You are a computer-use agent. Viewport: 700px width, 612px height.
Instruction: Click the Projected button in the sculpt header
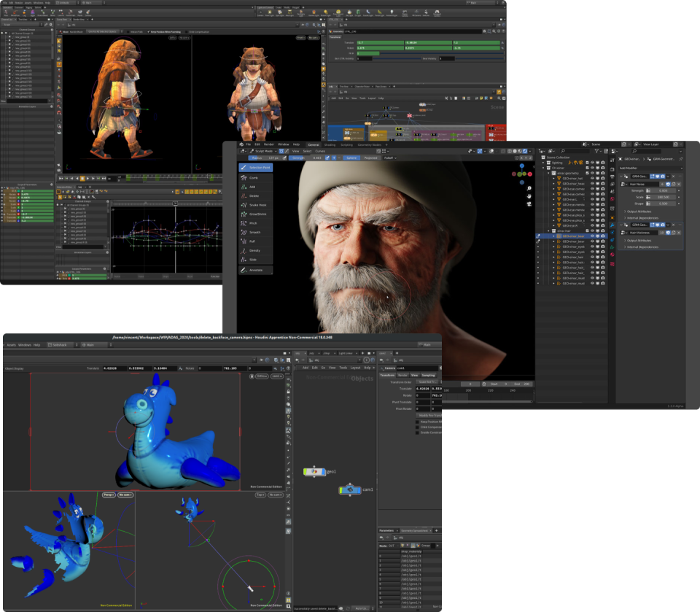click(x=370, y=158)
